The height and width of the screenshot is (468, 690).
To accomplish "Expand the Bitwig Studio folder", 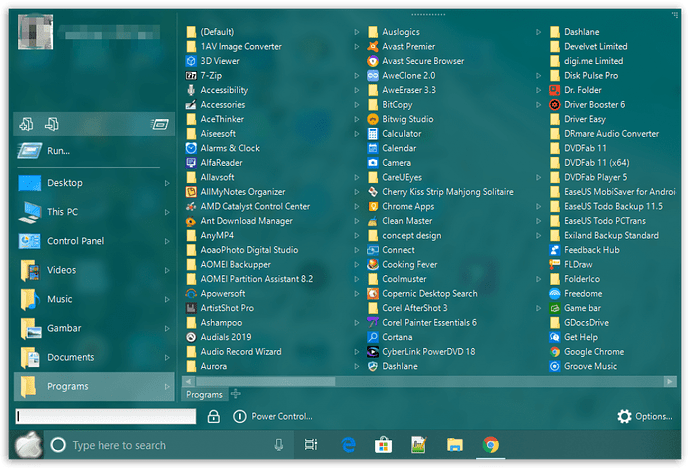I will (357, 119).
